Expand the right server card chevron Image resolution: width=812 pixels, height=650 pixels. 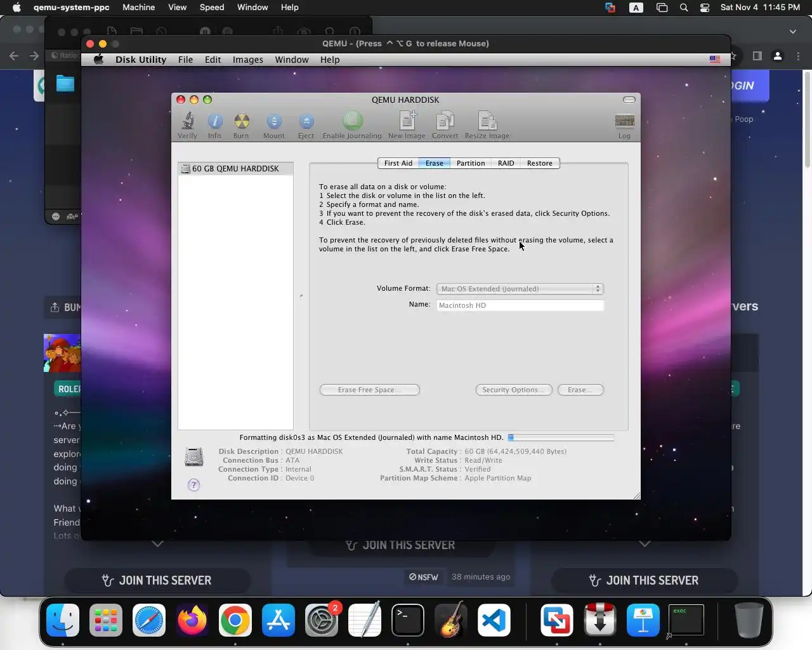(645, 544)
